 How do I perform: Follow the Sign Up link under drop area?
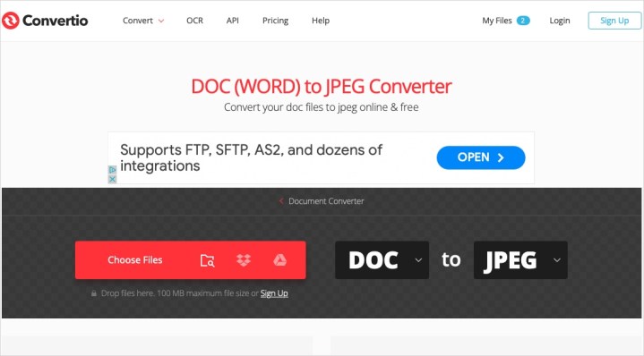point(274,293)
